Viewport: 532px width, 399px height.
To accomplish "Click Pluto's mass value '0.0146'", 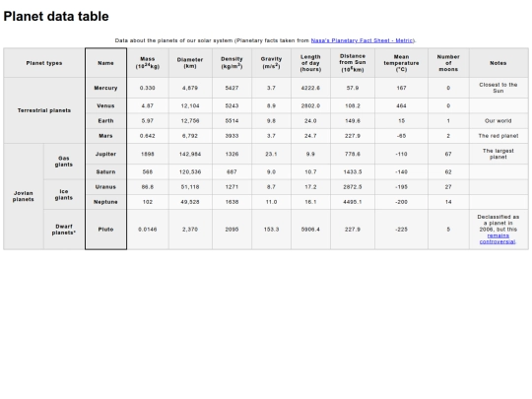I will coord(148,230).
